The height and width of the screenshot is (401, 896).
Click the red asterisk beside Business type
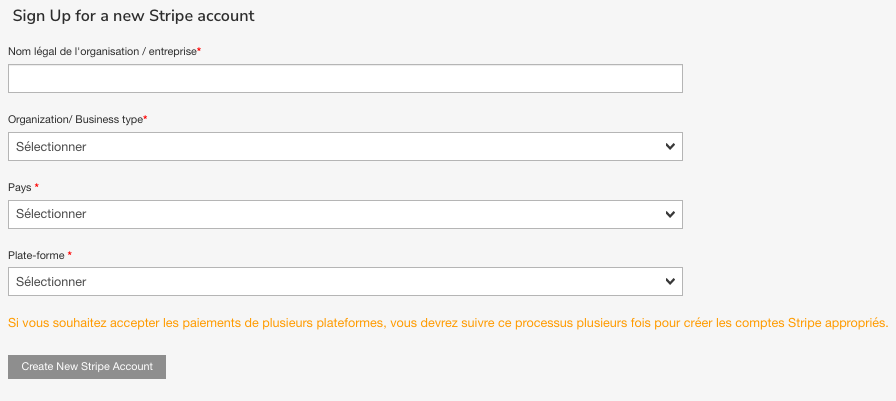[146, 118]
